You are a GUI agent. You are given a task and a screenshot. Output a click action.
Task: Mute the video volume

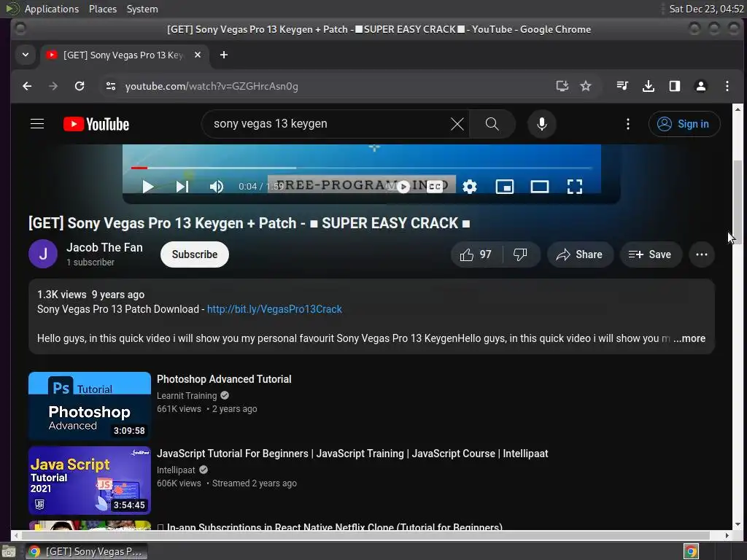point(216,187)
